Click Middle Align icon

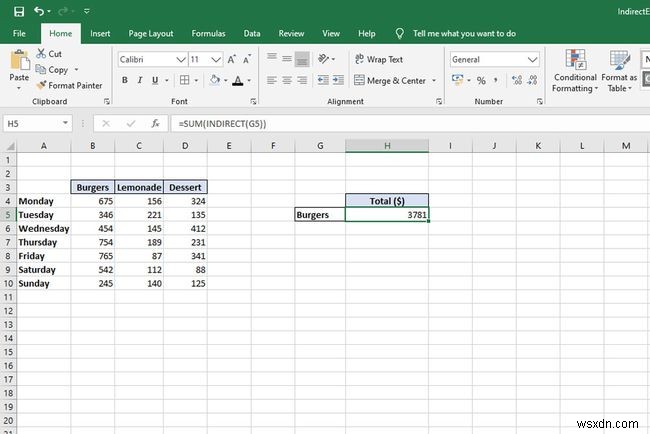(287, 59)
